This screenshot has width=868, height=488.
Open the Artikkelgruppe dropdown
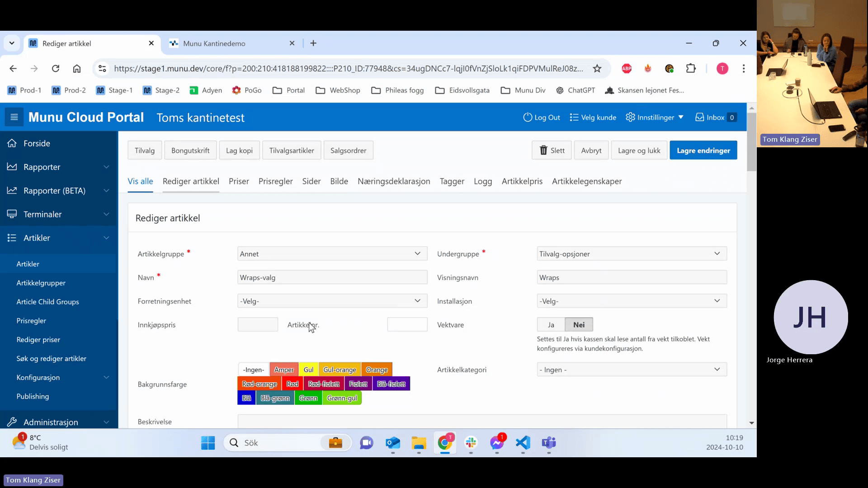tap(332, 254)
